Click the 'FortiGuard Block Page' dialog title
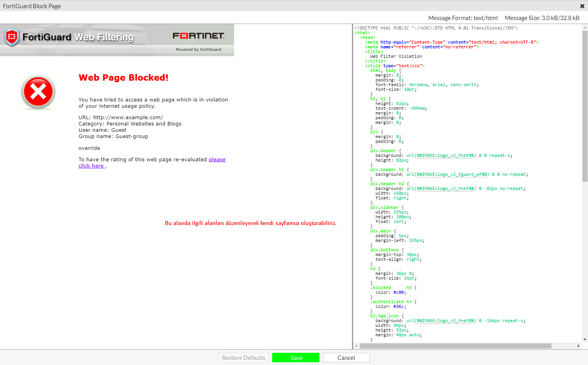 [x=32, y=6]
